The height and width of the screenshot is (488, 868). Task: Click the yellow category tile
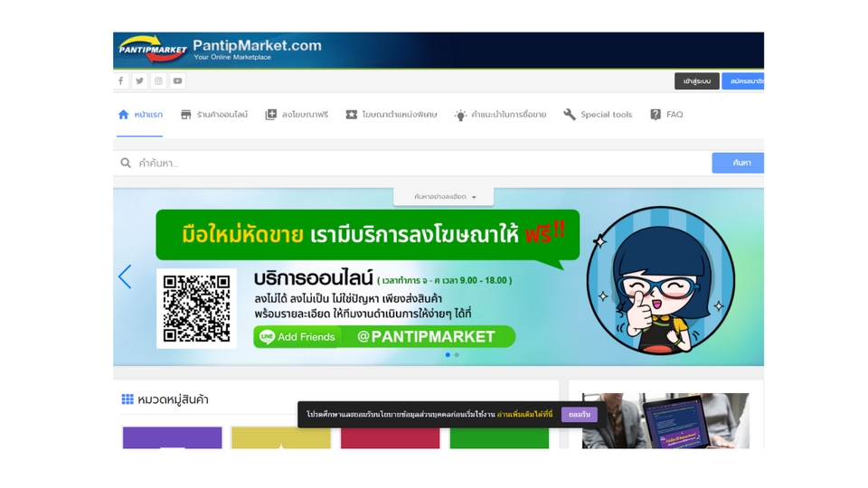pos(281,437)
